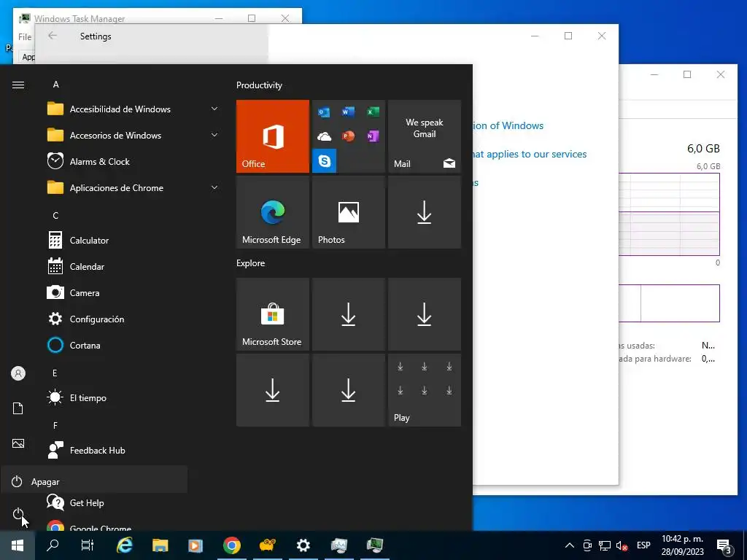Open Get Help app
Viewport: 747px width, 560px height.
click(133, 503)
